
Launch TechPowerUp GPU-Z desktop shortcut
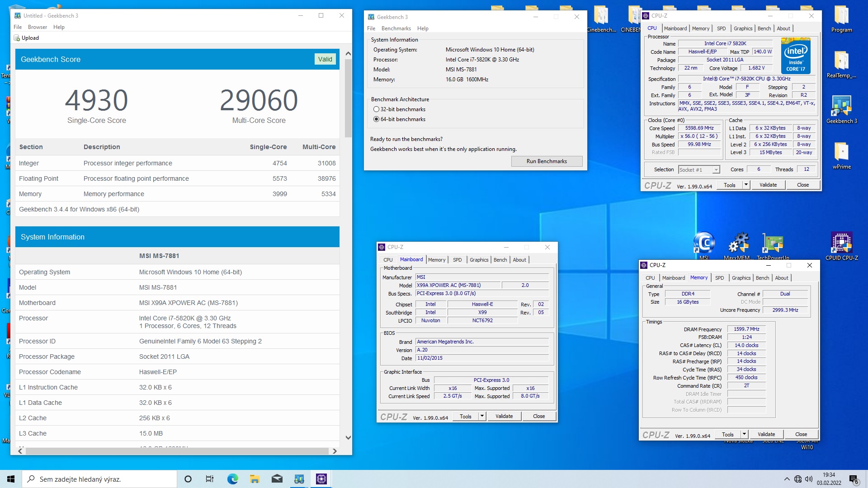(x=773, y=246)
